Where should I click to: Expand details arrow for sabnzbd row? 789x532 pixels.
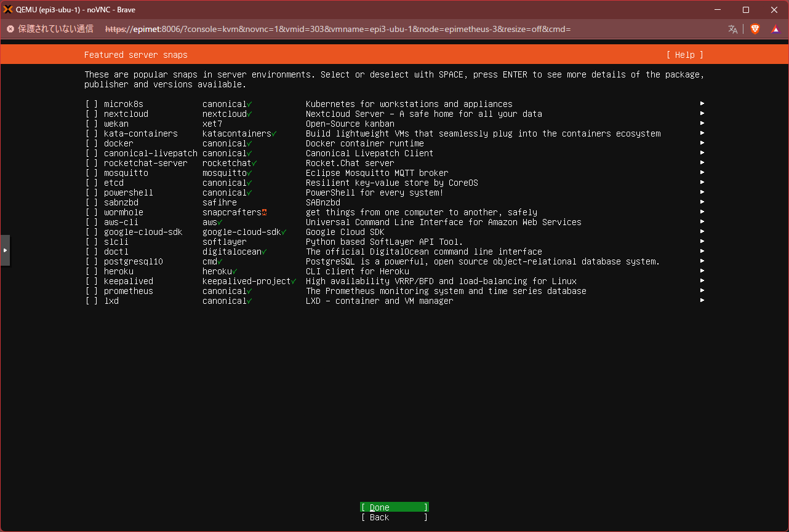[702, 202]
